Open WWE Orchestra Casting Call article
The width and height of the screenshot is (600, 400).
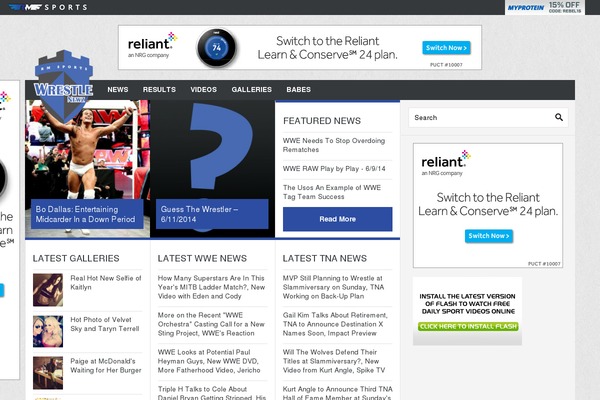pyautogui.click(x=211, y=324)
